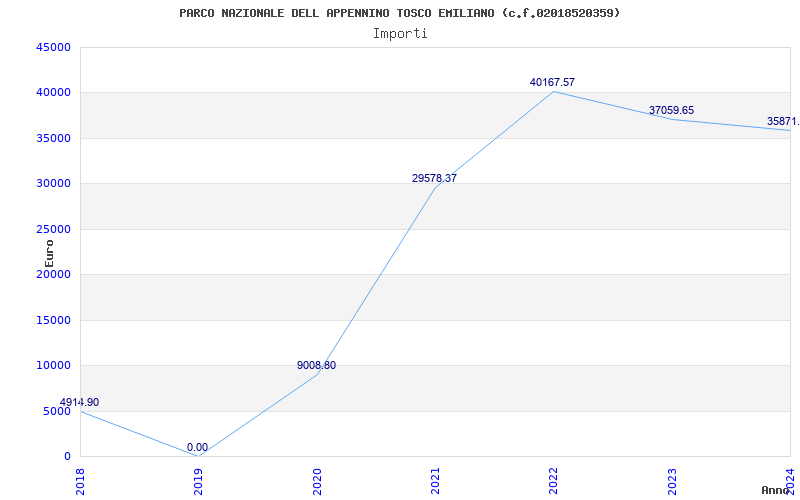Select the 0.00 data label for 2019
This screenshot has height=500, width=800.
coord(197,447)
